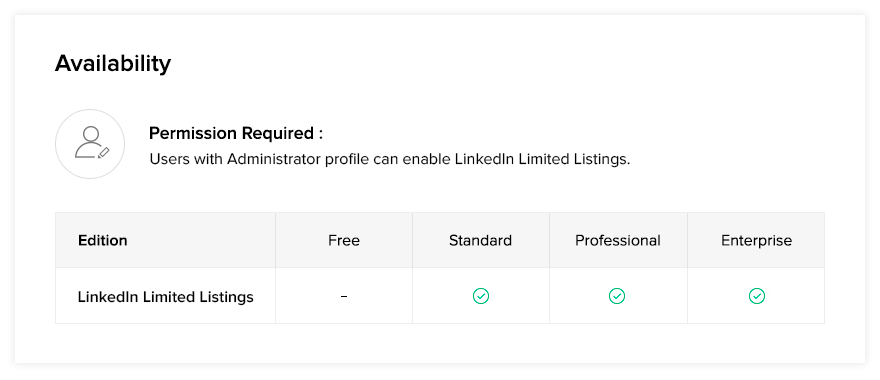Click LinkedIn Limited Listings in the permission sentence
Image resolution: width=880 pixels, height=380 pixels.
coord(542,159)
